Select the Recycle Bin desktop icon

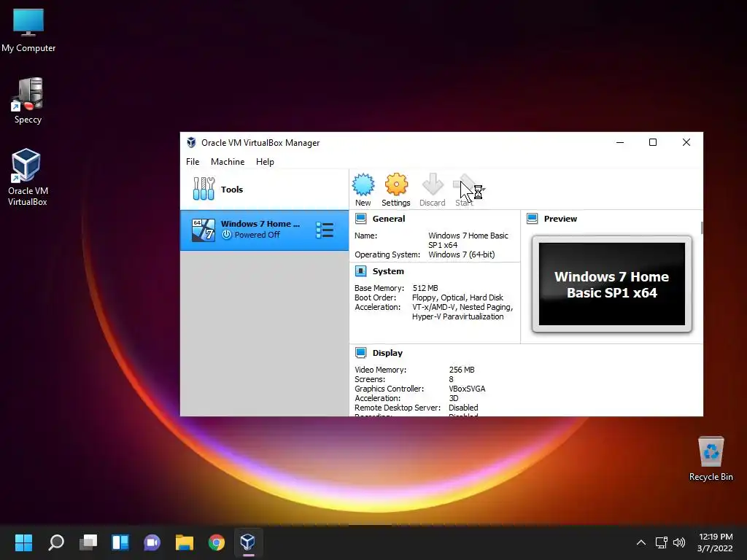pos(711,458)
